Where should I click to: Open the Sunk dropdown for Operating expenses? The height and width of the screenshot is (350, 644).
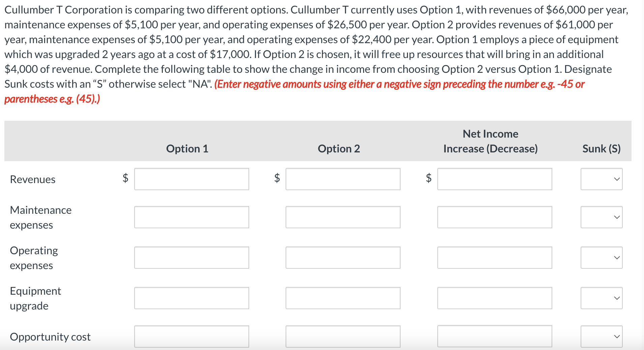(x=601, y=258)
